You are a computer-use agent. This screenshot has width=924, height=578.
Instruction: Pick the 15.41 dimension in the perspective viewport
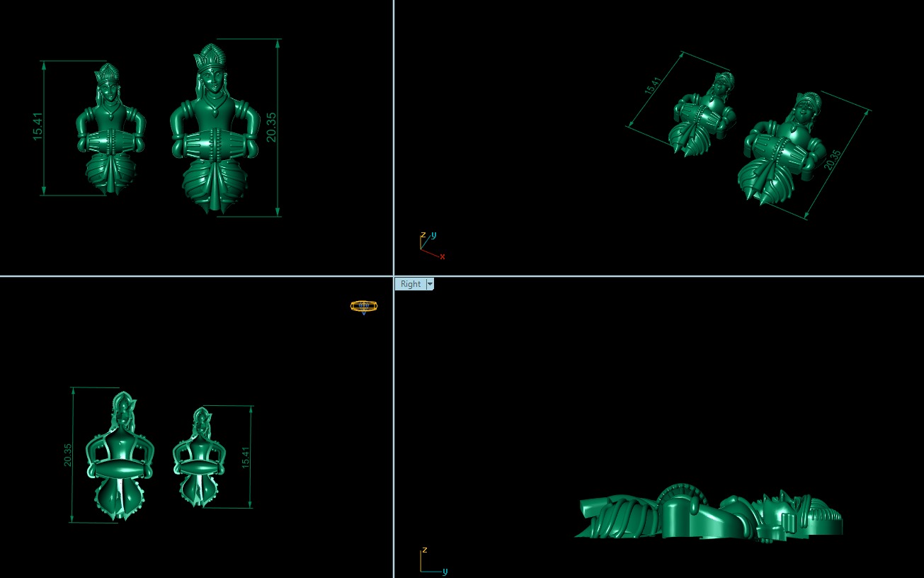coord(652,86)
